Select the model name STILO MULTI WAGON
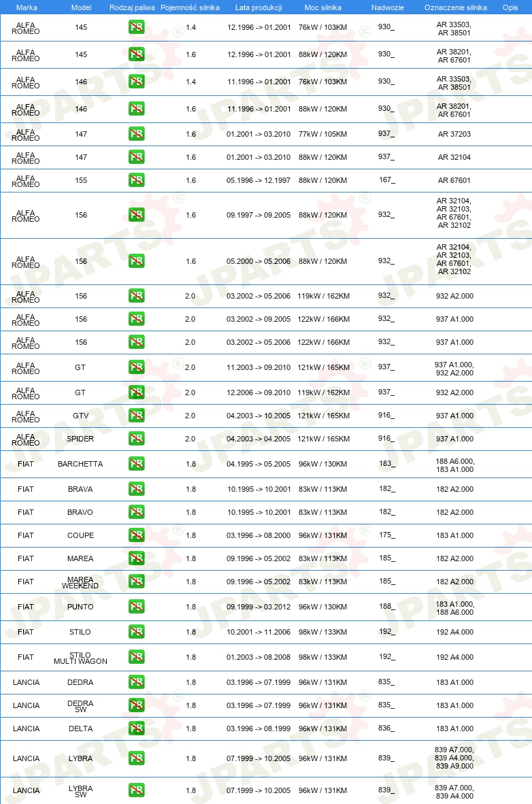 pos(80,658)
